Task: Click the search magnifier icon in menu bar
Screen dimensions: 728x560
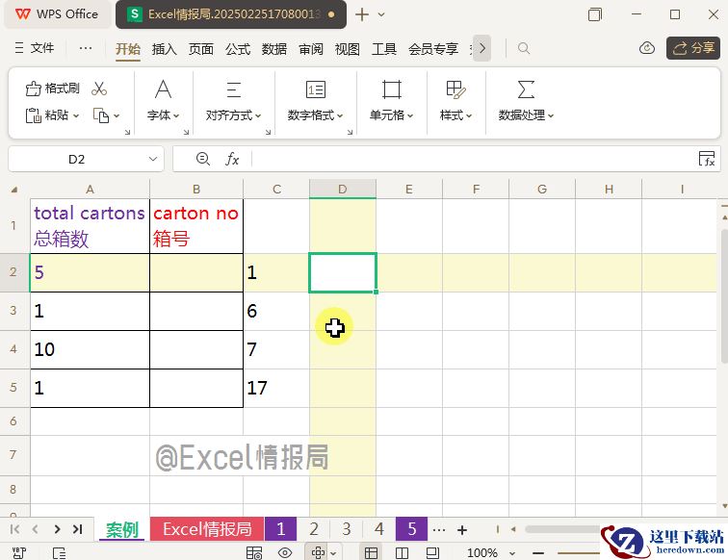Action: (524, 48)
